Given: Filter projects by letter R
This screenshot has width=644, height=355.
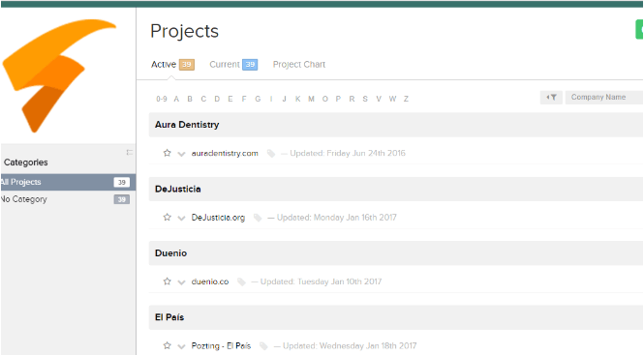Looking at the screenshot, I should click(352, 99).
